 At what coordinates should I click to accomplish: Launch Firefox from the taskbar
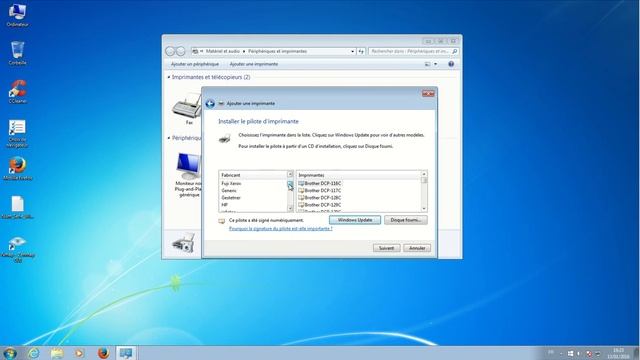point(103,353)
